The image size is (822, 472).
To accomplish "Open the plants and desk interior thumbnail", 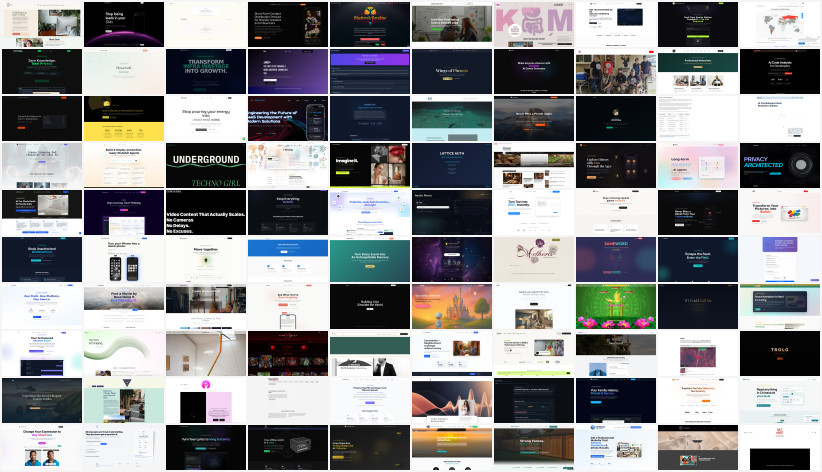I will pyautogui.click(x=42, y=24).
